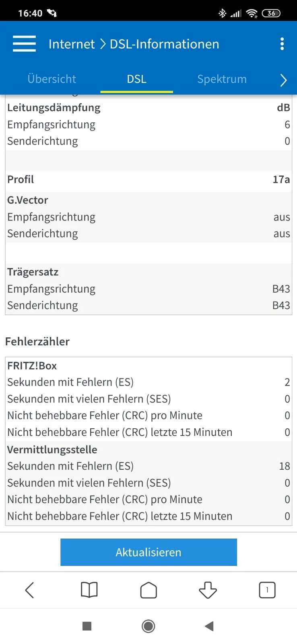The height and width of the screenshot is (644, 297).
Task: Open the hamburger navigation menu
Action: point(24,44)
